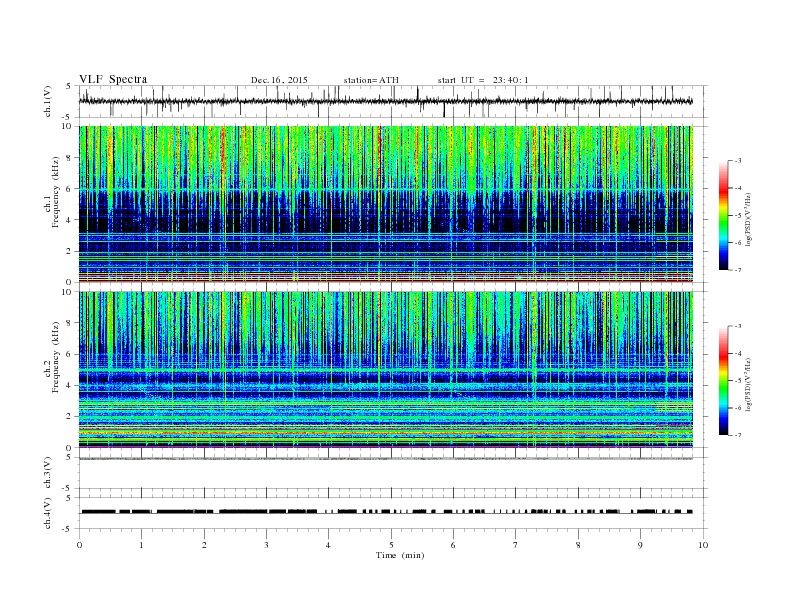The width and height of the screenshot is (792, 612).
Task: Click time axis tick label "5"
Action: click(391, 545)
